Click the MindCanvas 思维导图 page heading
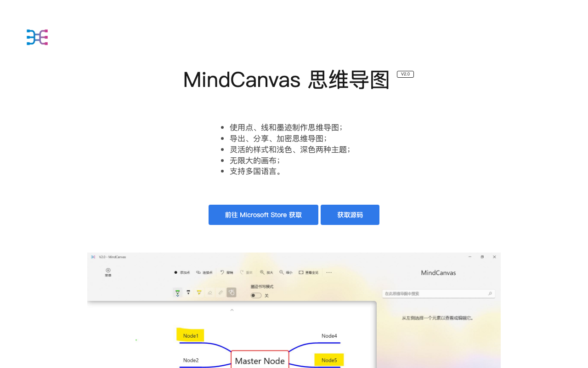This screenshot has height=368, width=588. pos(286,80)
